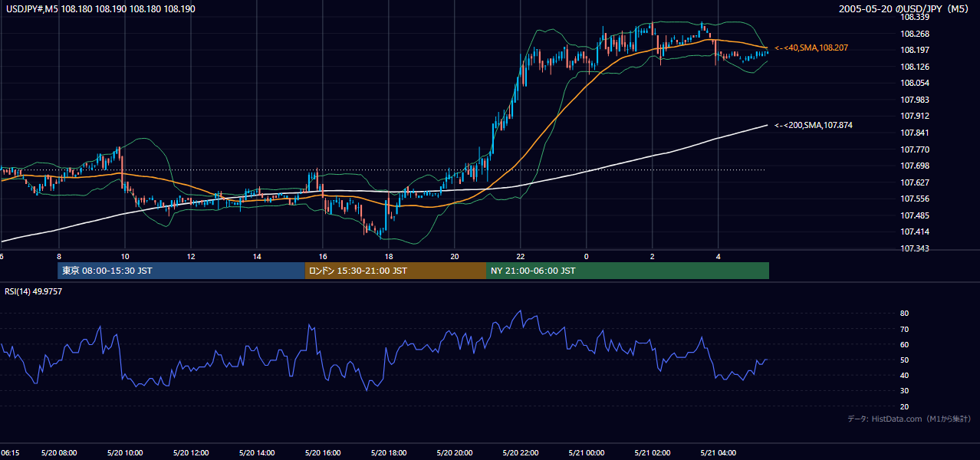980x460 pixels.
Task: Click the 5/20 22:00 time label
Action: (x=521, y=452)
